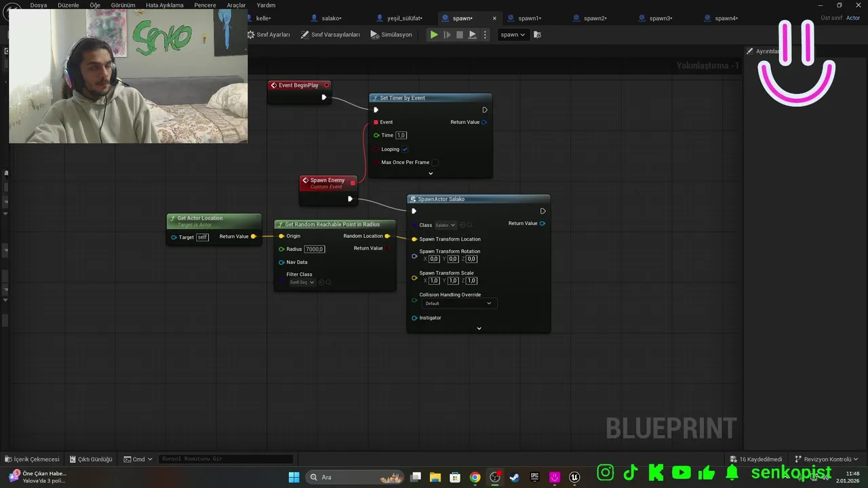Click the find debug object icon beside spawn dropdown
Viewport: 868px width, 488px height.
click(x=537, y=35)
